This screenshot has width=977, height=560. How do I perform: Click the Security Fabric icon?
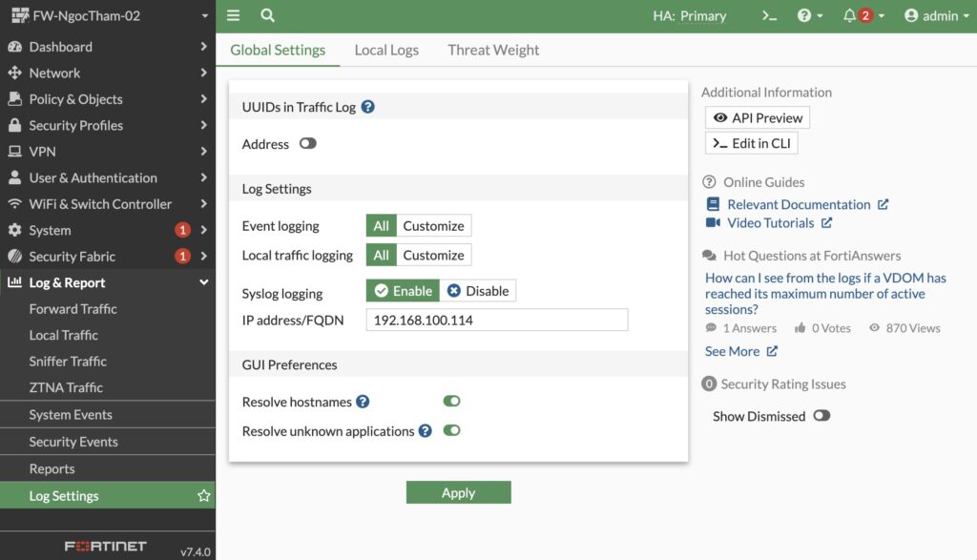coord(15,256)
